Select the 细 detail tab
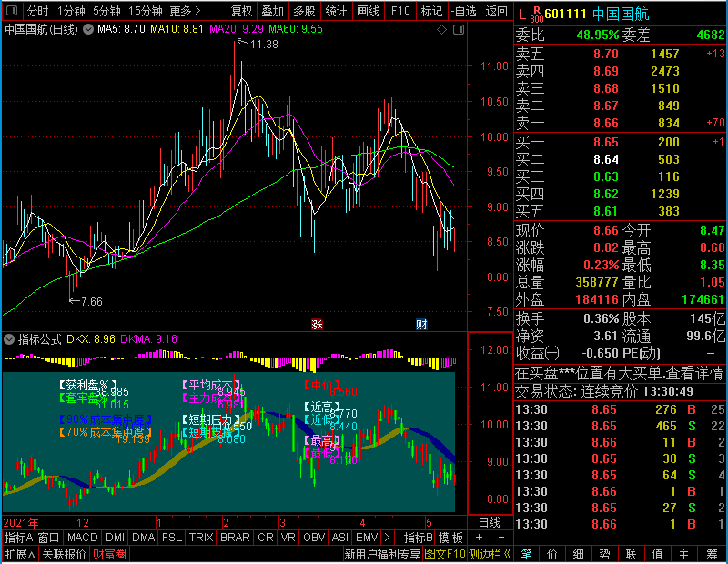The height and width of the screenshot is (564, 728). point(579,554)
